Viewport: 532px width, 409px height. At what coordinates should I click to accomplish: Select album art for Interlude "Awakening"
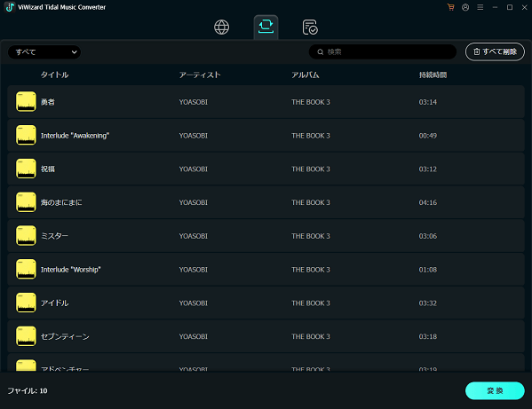coord(26,135)
